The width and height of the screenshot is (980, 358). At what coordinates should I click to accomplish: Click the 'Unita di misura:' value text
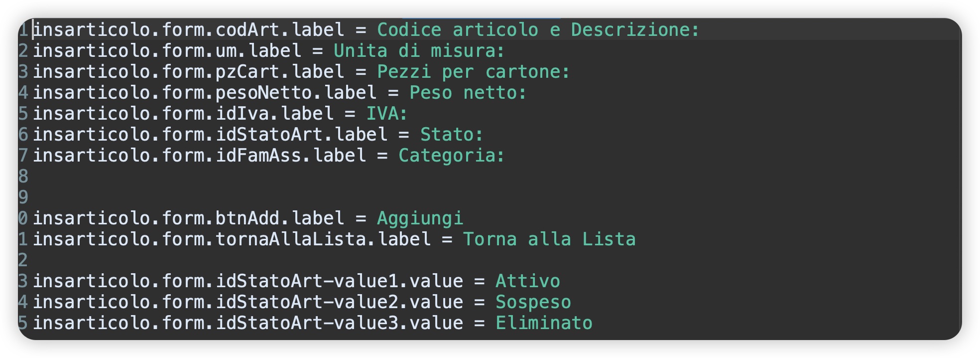point(419,51)
